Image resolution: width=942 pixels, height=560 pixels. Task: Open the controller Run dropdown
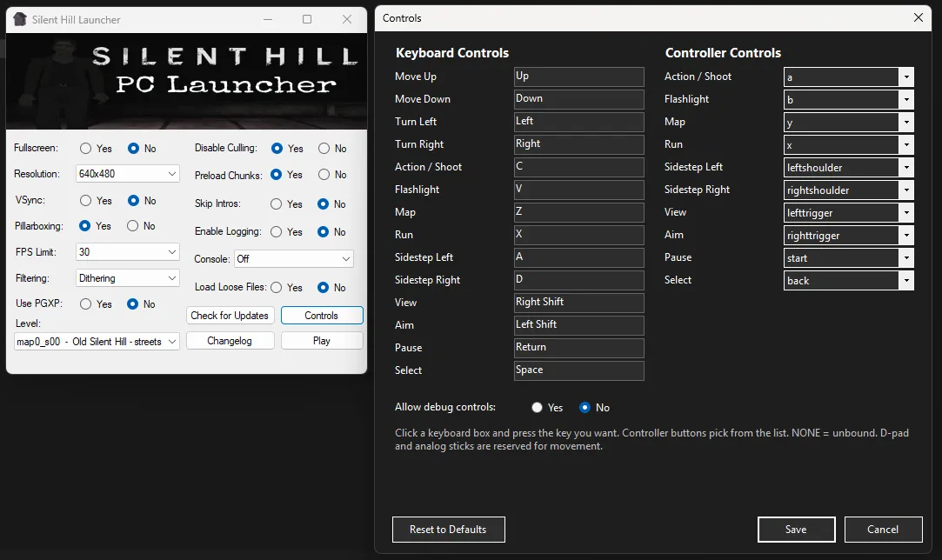click(x=848, y=145)
